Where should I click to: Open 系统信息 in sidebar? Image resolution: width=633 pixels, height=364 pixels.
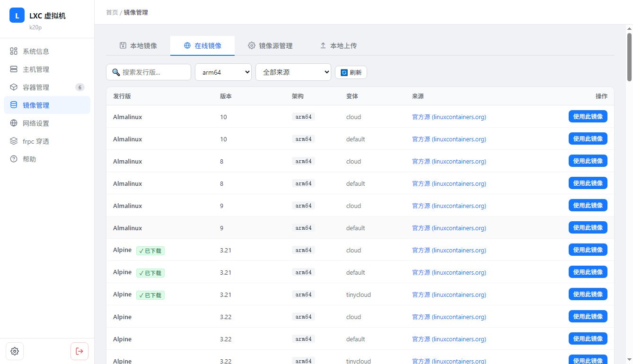pos(47,51)
